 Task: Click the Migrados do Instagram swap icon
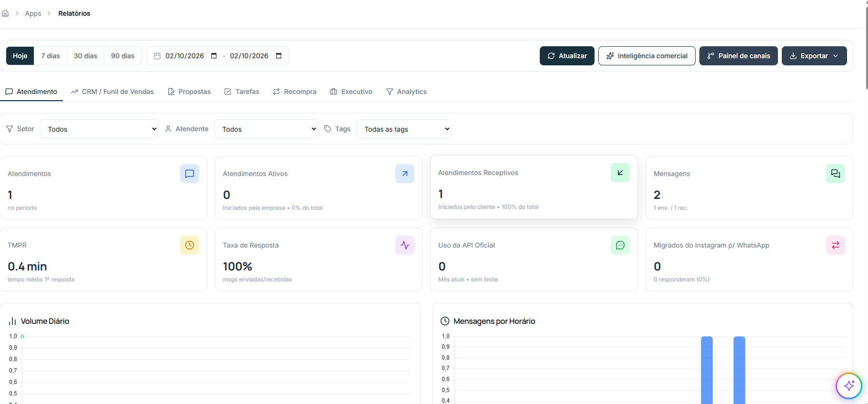(836, 245)
